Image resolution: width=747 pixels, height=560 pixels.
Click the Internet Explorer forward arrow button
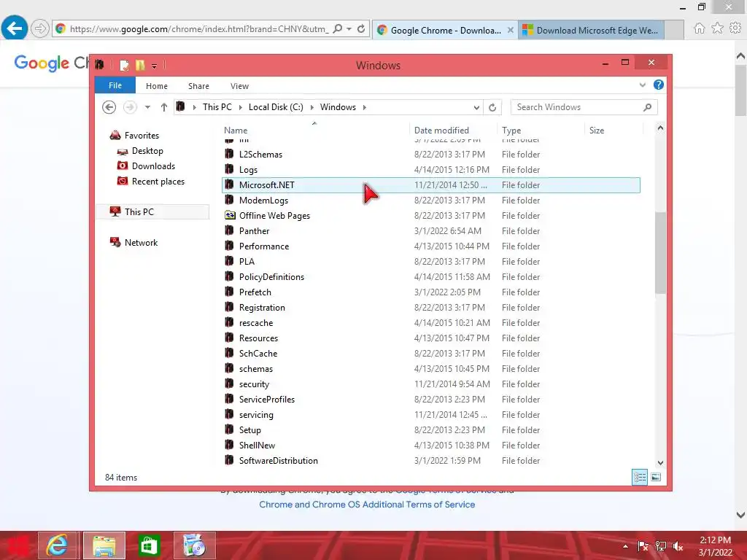click(40, 28)
